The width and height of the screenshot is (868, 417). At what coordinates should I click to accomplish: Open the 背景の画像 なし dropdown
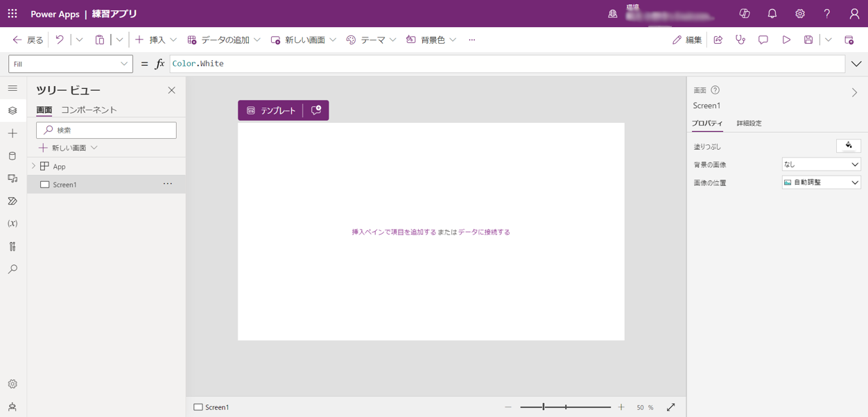[822, 164]
